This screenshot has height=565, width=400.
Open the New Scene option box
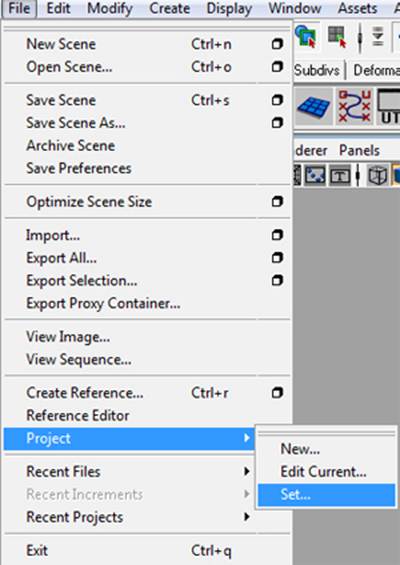277,44
